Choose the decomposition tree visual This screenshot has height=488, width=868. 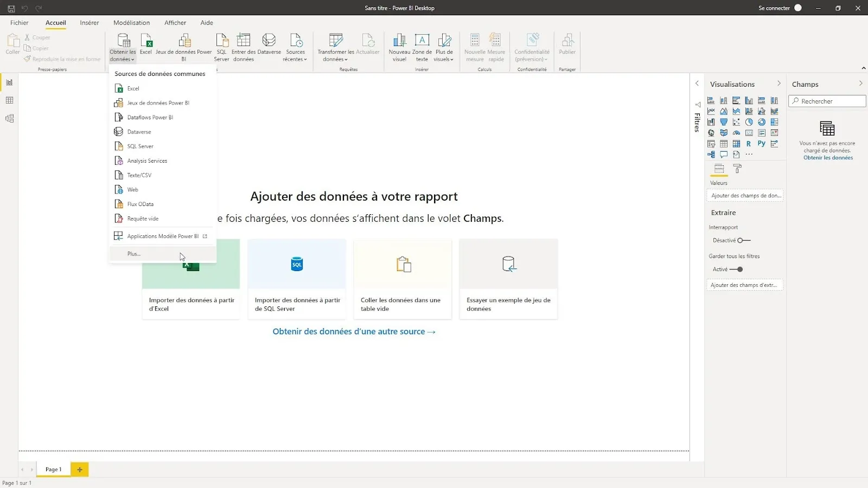tap(711, 155)
